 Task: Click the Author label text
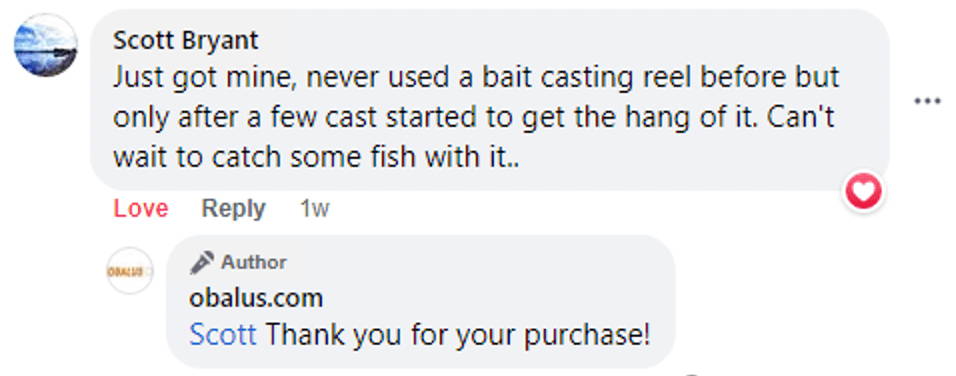(254, 262)
